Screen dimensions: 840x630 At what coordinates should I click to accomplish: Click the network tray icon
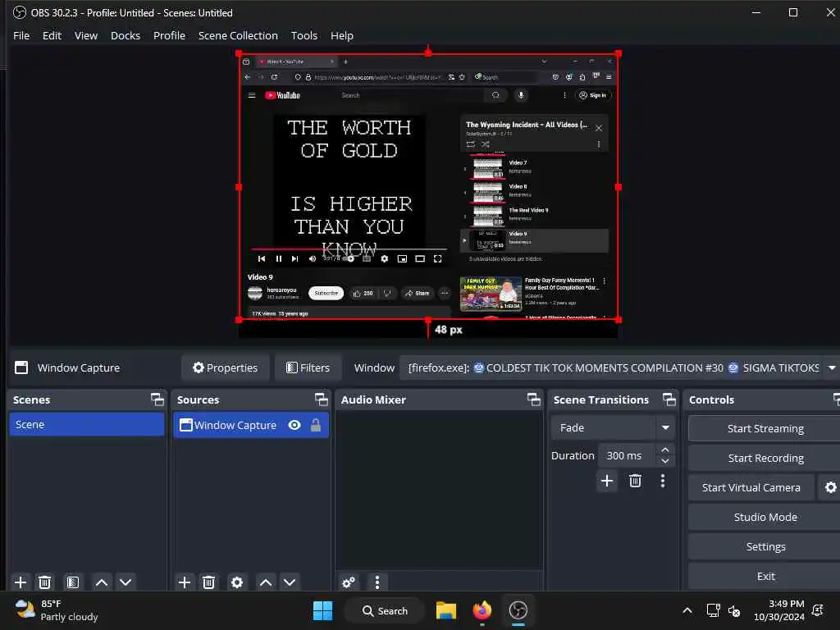(713, 610)
